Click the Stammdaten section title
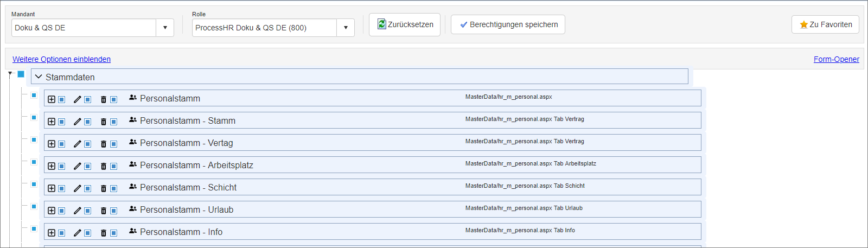The height and width of the screenshot is (248, 868). [x=70, y=77]
